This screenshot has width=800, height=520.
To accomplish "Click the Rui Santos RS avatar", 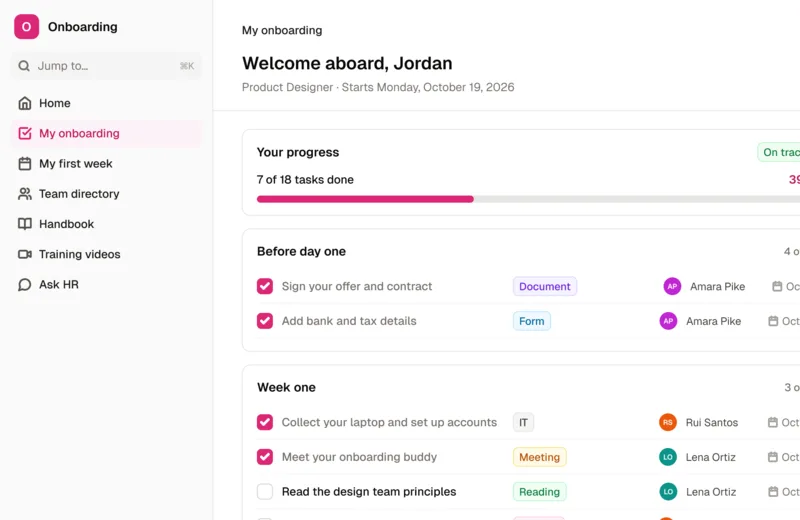I will [667, 423].
